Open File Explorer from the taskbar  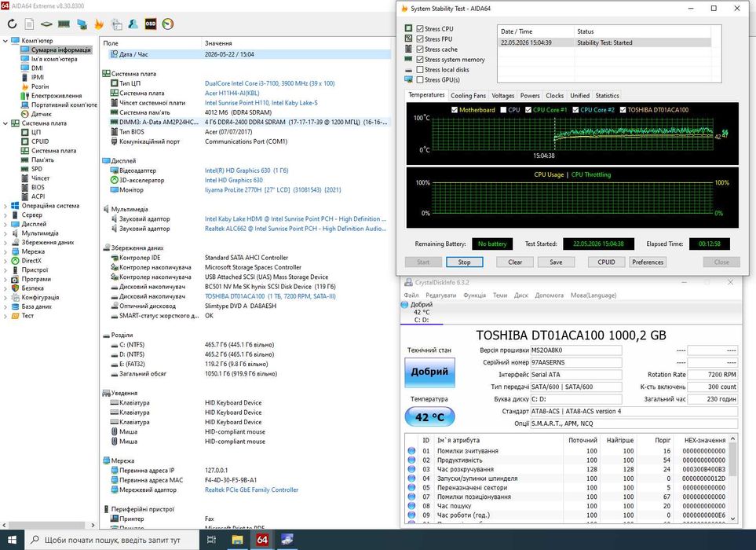pos(237,539)
